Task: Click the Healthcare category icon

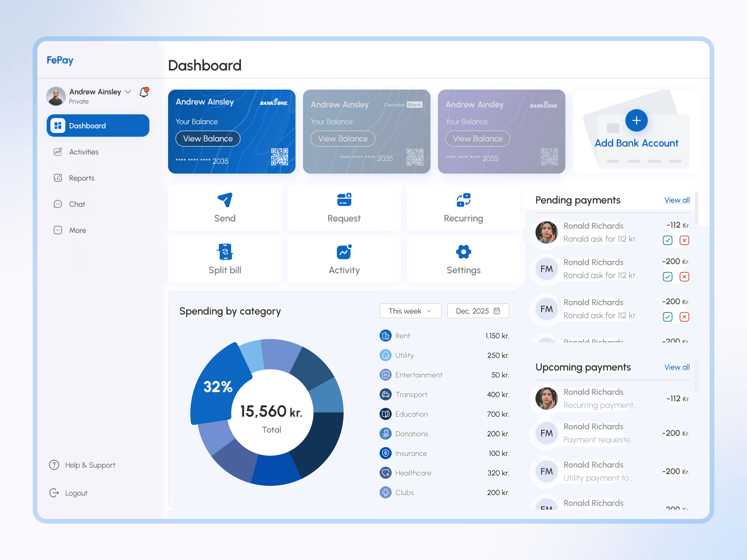Action: 386,473
